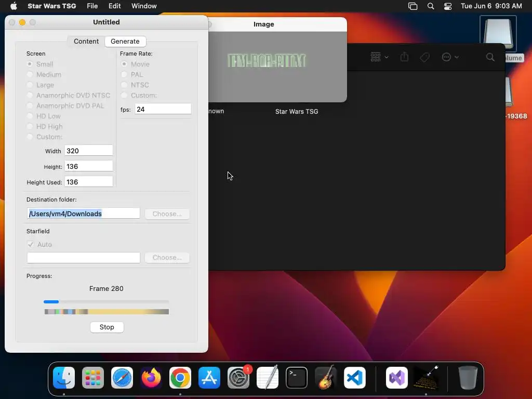Click the Width input field
The height and width of the screenshot is (399, 532).
click(x=88, y=151)
